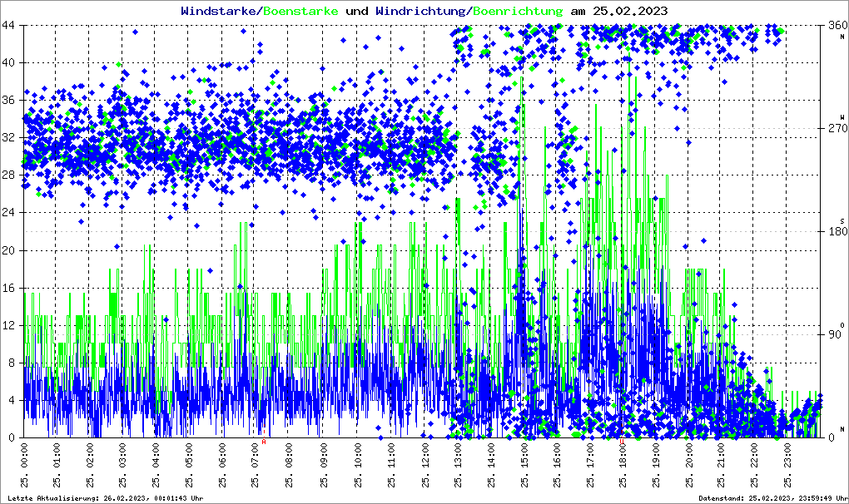Click the time label "20:00"
Screen dimensions: 849x504
point(690,455)
